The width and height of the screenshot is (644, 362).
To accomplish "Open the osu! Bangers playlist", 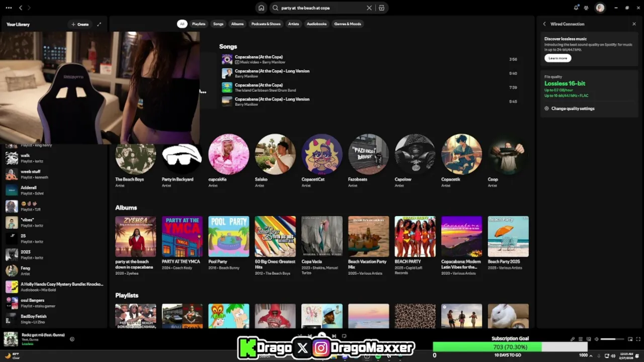I will pyautogui.click(x=54, y=303).
